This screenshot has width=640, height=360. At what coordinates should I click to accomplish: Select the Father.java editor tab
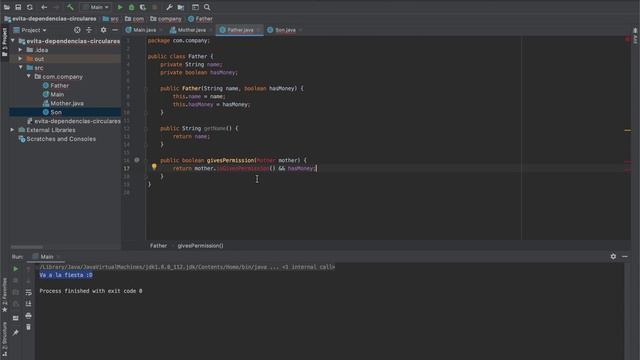click(x=240, y=30)
